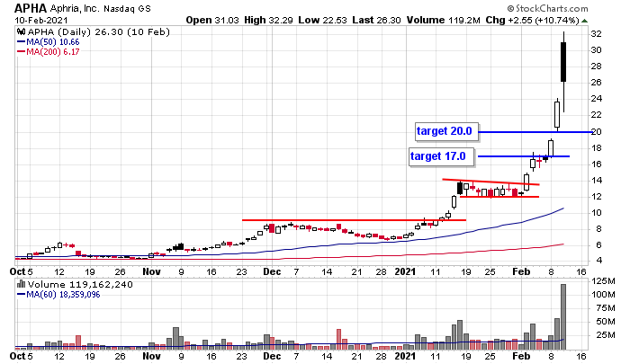Click the Oct label on lower time axis
The image size is (630, 364).
tap(18, 356)
